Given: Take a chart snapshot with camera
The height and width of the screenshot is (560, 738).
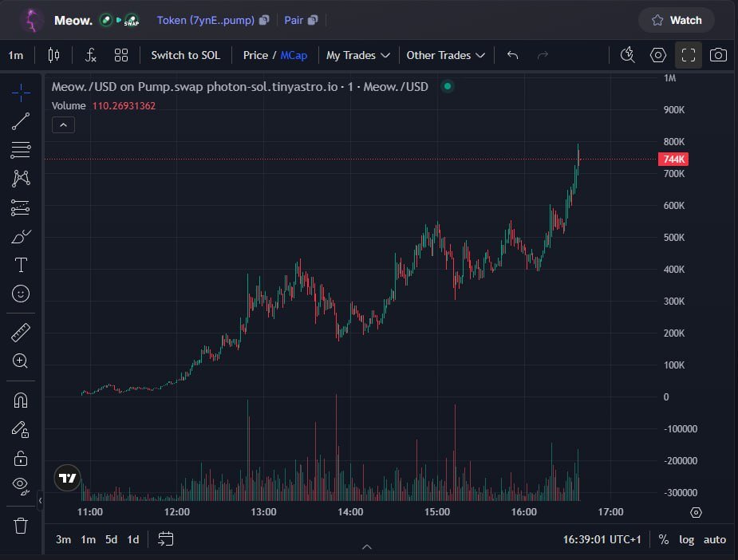Looking at the screenshot, I should 718,55.
